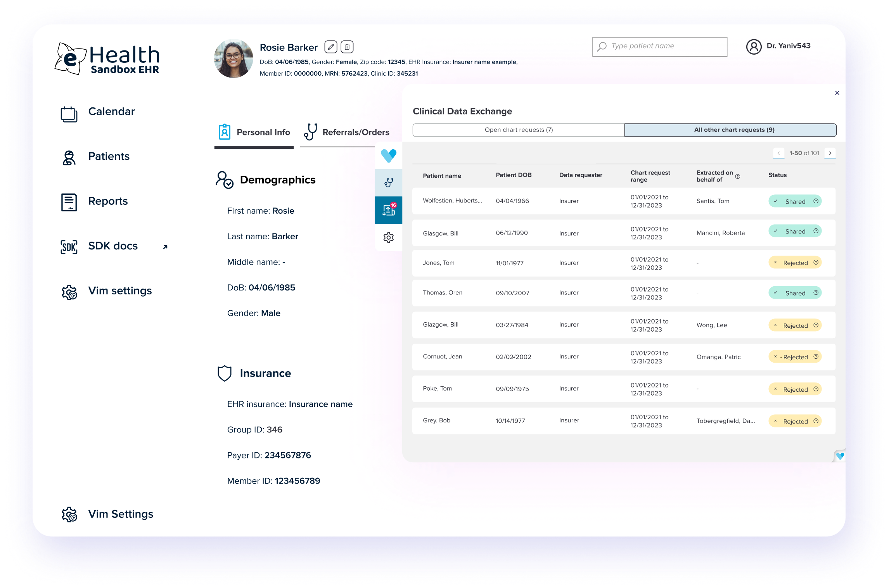Open SDK docs external link
Image resolution: width=889 pixels, height=588 pixels.
click(114, 246)
